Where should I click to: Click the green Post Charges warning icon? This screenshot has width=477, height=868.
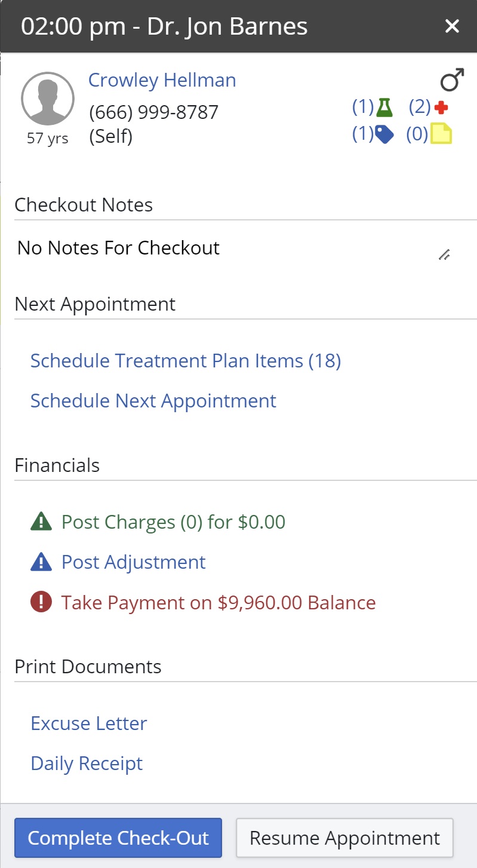point(41,522)
